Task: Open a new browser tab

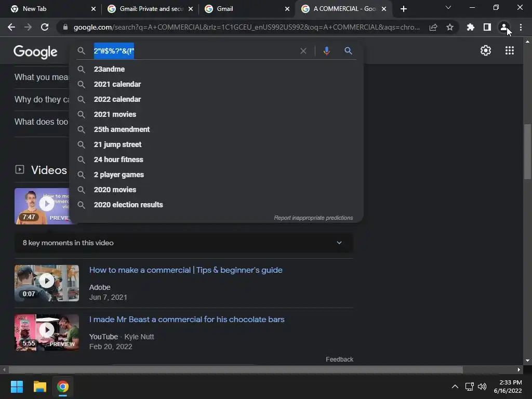Action: tap(403, 9)
